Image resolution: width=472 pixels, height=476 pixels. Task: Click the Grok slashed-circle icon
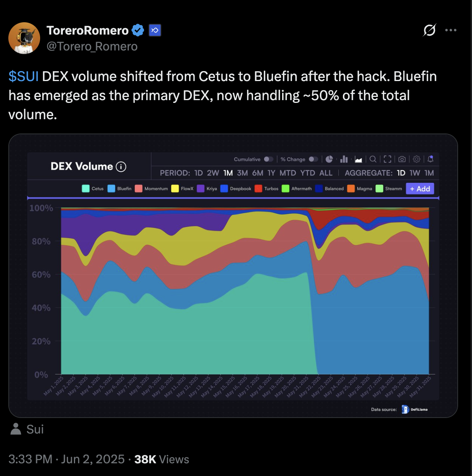pos(429,30)
